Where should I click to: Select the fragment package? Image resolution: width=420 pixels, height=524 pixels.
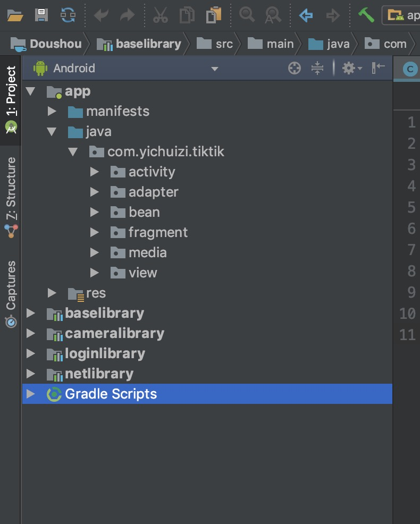tap(158, 232)
